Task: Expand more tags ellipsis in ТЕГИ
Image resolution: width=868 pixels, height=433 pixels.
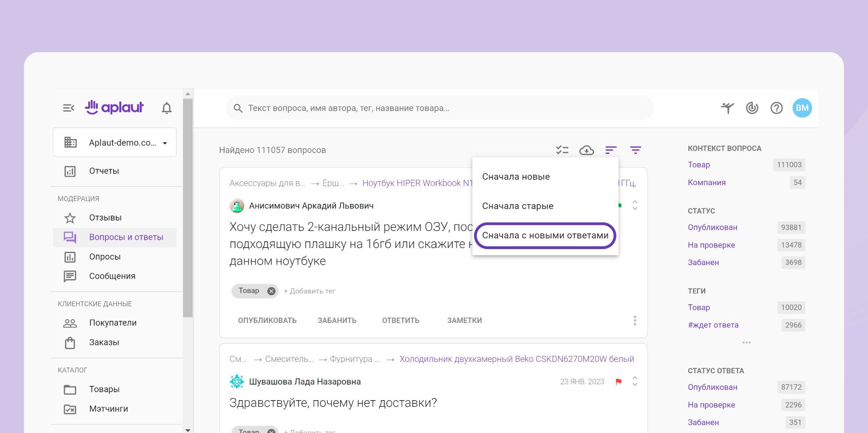Action: pos(746,343)
